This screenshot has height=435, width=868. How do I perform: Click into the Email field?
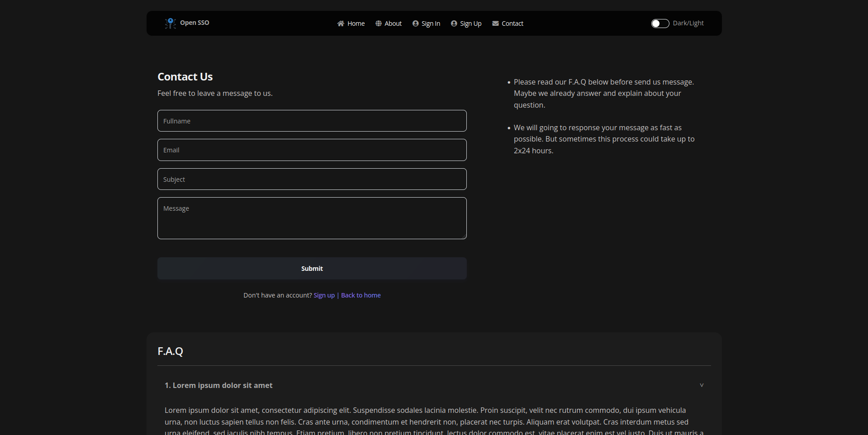[x=312, y=150]
